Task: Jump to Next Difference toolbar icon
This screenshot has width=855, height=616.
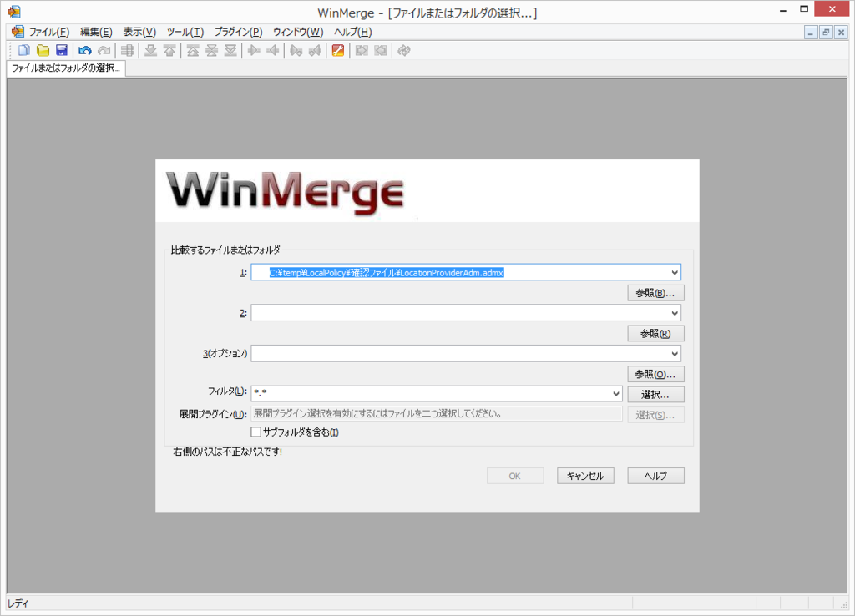Action: (150, 51)
